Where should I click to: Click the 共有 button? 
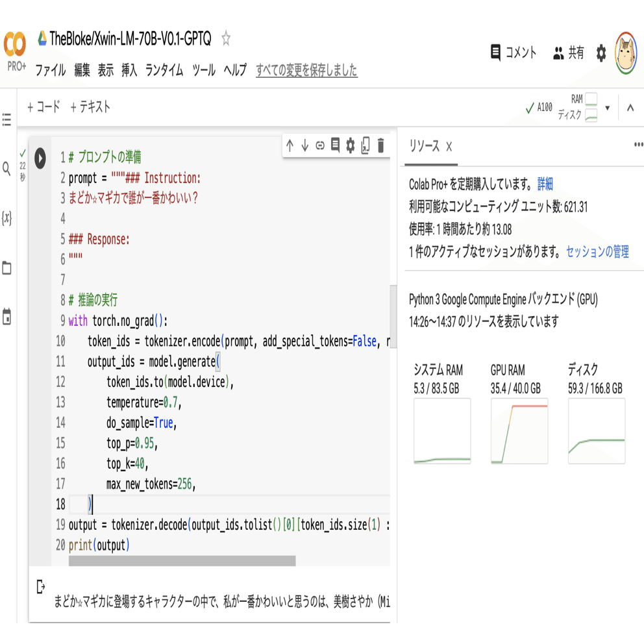[x=569, y=53]
